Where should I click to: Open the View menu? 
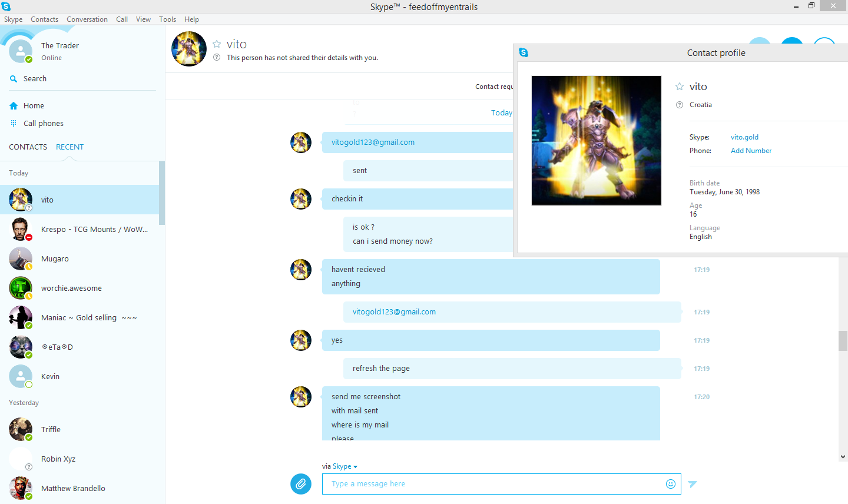143,19
